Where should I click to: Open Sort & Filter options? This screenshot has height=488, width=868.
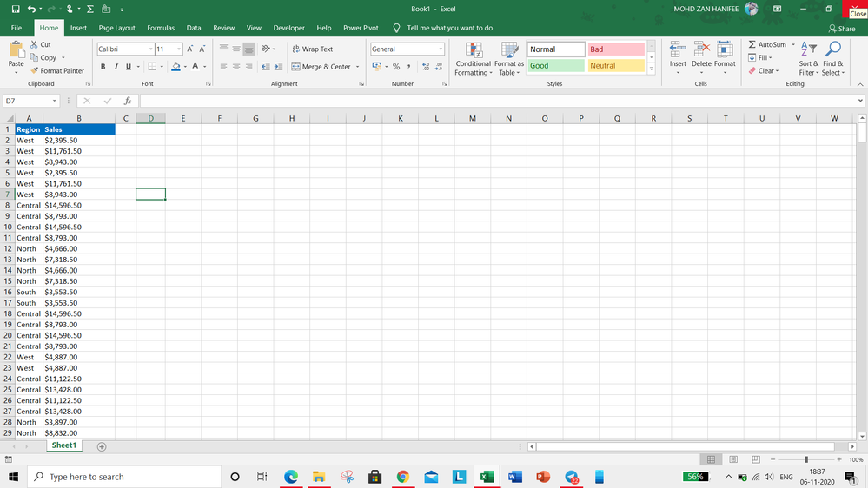coord(808,59)
